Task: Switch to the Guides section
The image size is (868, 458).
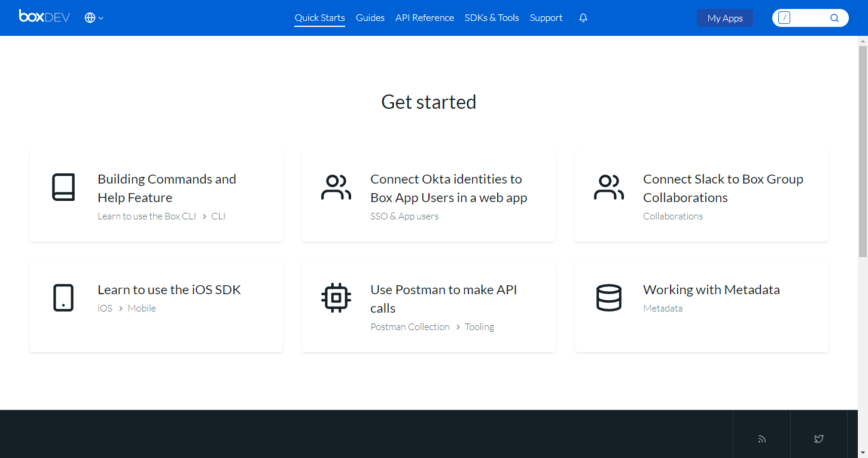Action: (x=370, y=17)
